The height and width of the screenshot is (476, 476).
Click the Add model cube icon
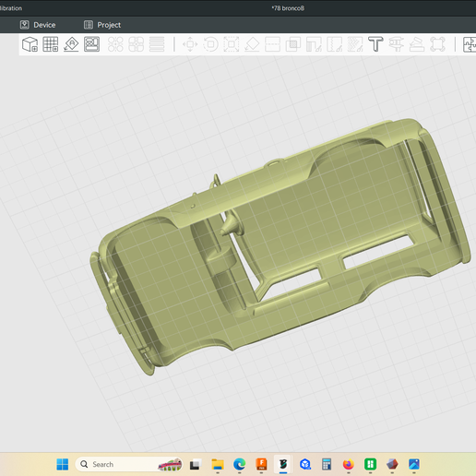30,44
